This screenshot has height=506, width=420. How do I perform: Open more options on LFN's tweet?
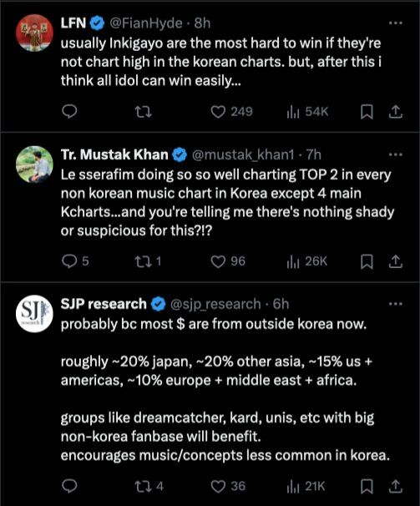point(396,23)
